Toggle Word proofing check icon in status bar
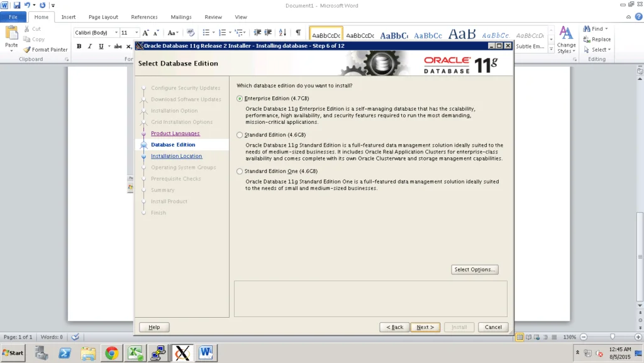 (x=75, y=337)
